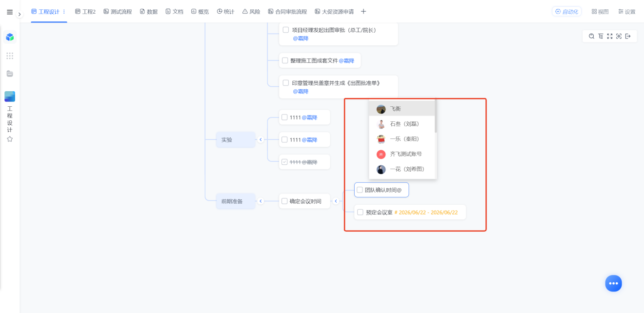Open the 合同审批流程 tab
Image resolution: width=644 pixels, height=313 pixels.
pyautogui.click(x=287, y=12)
